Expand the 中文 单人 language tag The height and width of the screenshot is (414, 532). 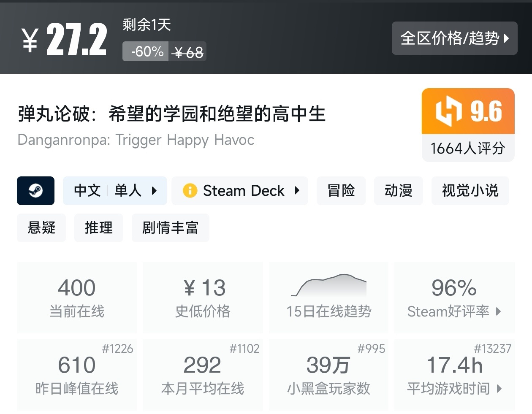point(115,191)
